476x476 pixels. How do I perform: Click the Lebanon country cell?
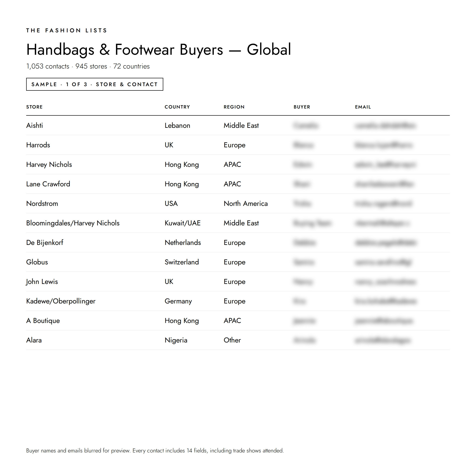coord(177,125)
